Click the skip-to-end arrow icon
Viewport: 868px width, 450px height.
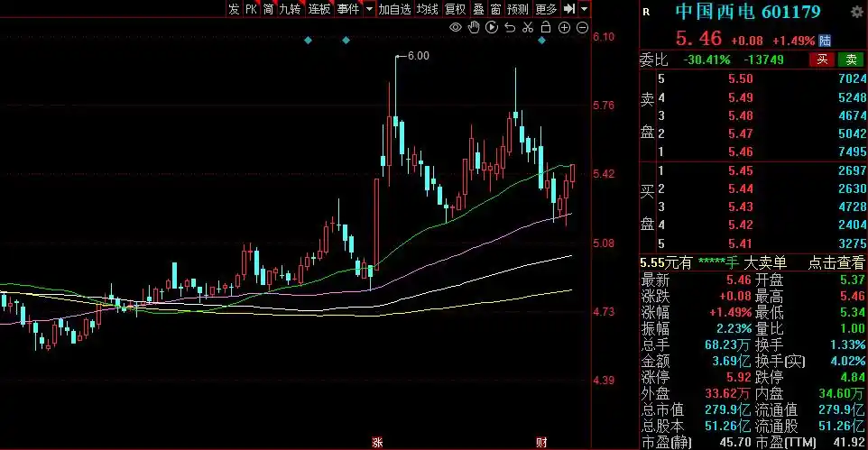coord(568,9)
